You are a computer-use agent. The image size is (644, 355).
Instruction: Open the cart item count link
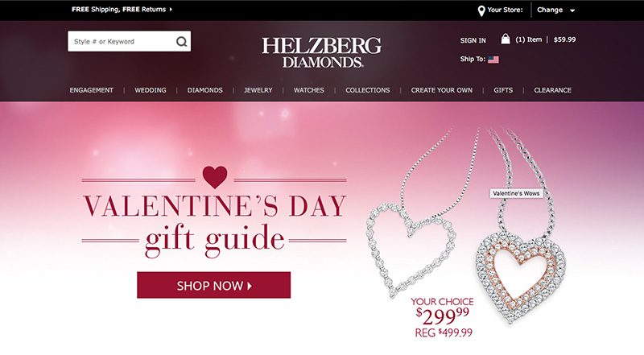[529, 39]
